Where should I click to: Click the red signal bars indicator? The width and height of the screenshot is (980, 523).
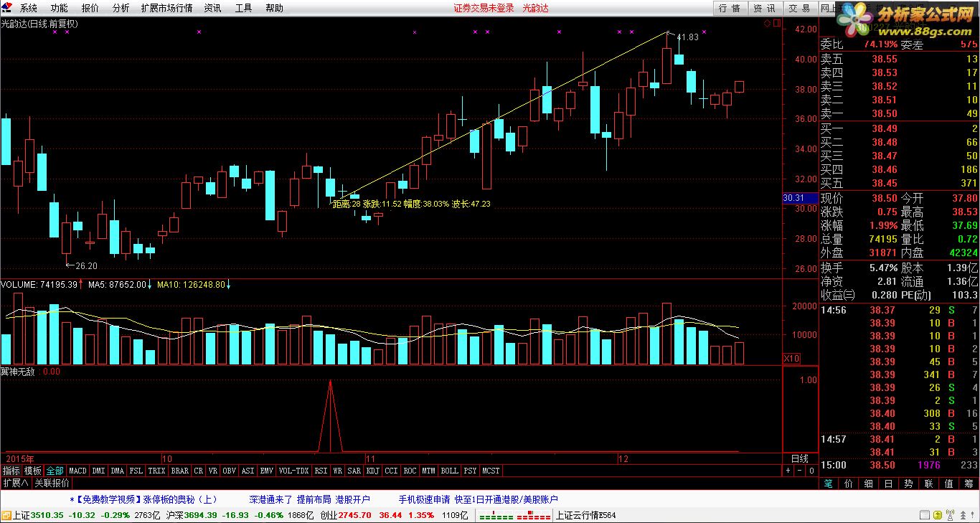532,515
